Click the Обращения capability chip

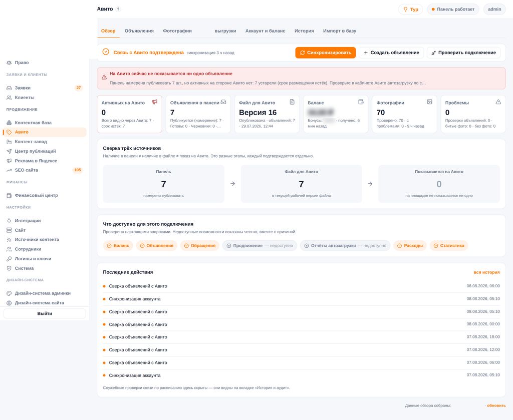pos(199,246)
